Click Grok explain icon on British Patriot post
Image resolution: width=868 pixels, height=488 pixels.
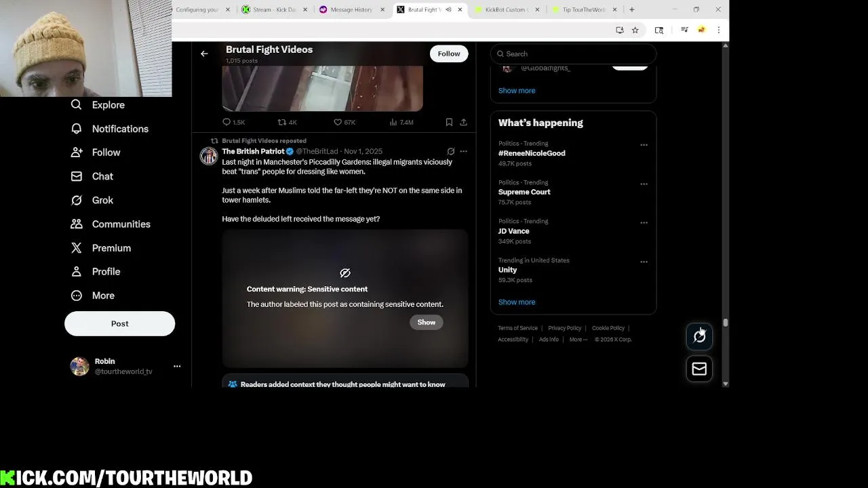(x=451, y=151)
